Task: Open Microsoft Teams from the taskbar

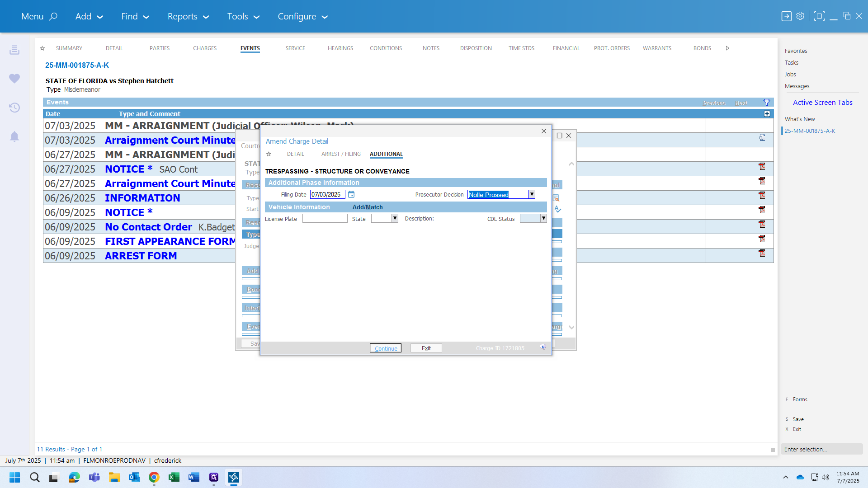Action: [x=94, y=477]
